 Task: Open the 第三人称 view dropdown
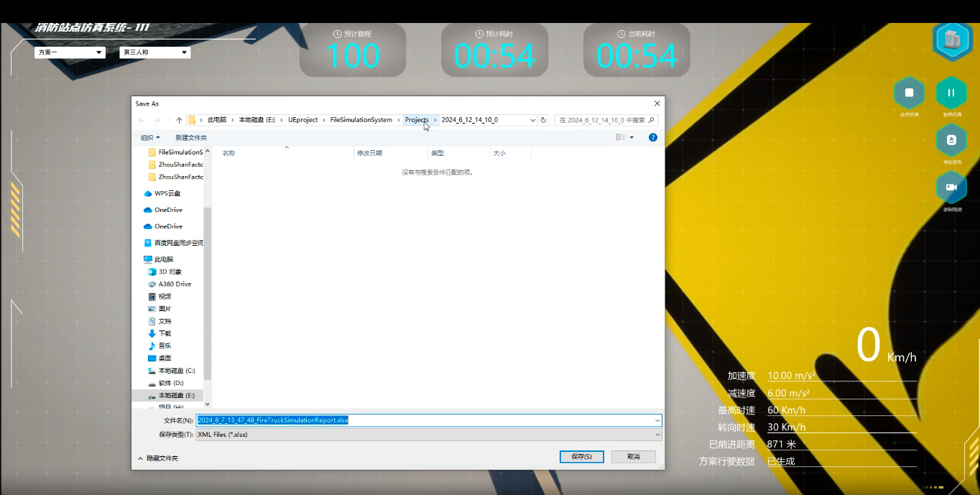pos(154,52)
